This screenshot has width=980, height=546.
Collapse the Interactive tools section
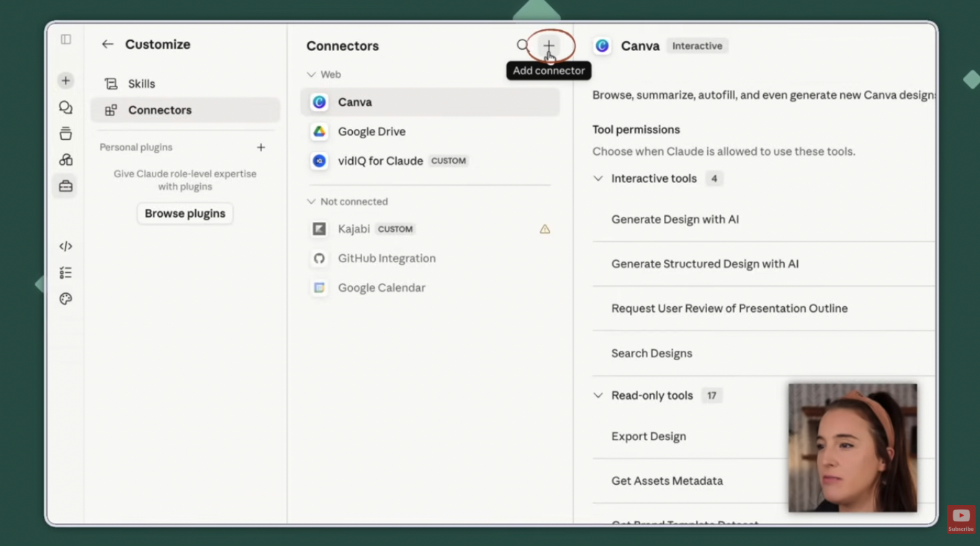pyautogui.click(x=598, y=179)
